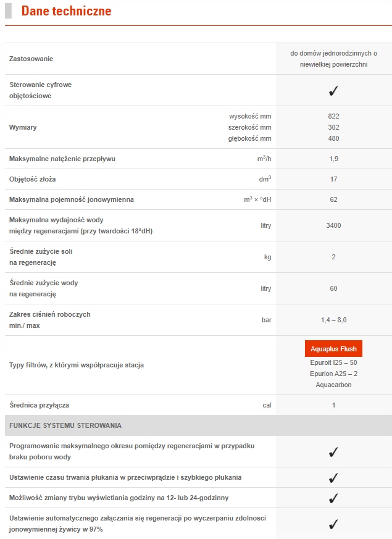Open the Epurion A25 – 2 filter link
392x539 pixels.
pyautogui.click(x=333, y=374)
